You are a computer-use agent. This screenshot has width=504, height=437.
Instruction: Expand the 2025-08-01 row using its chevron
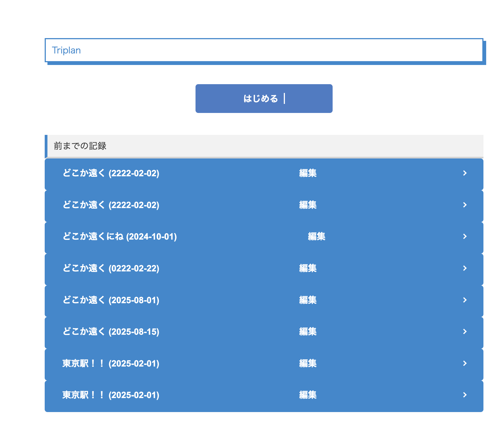pos(465,300)
